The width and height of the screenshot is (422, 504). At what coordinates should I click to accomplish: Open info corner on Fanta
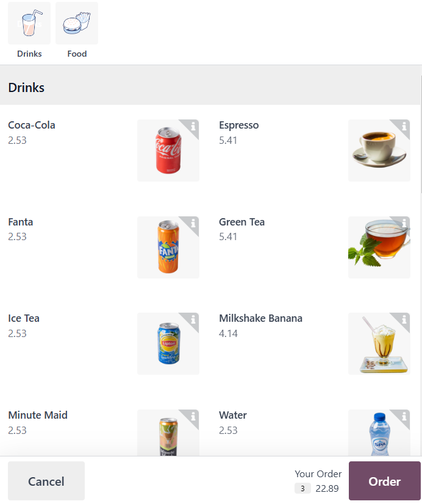click(193, 223)
